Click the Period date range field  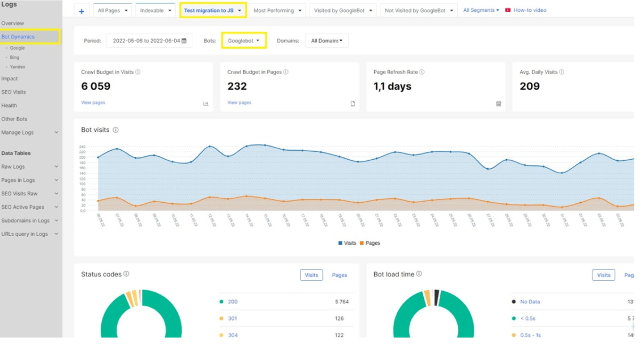149,41
